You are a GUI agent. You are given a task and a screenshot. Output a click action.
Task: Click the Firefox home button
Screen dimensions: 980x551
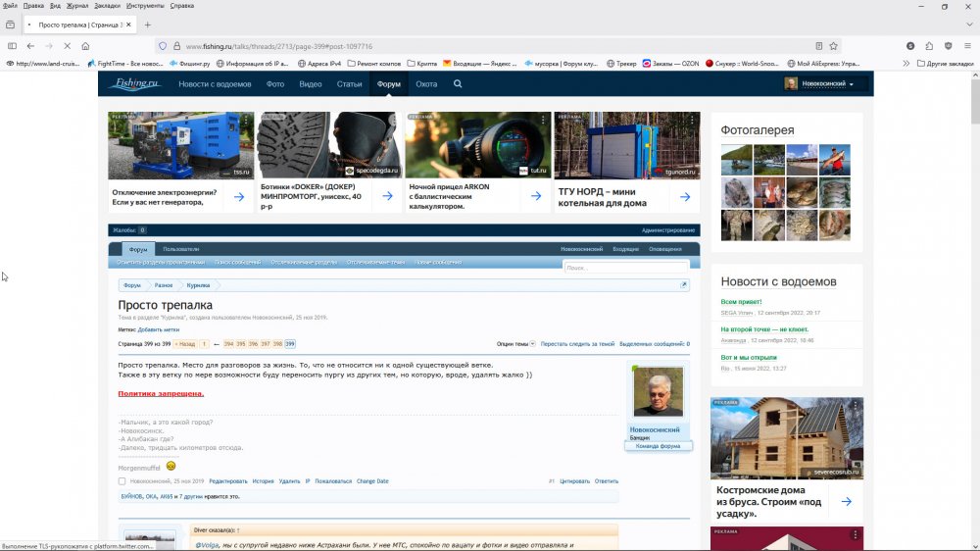click(x=85, y=45)
